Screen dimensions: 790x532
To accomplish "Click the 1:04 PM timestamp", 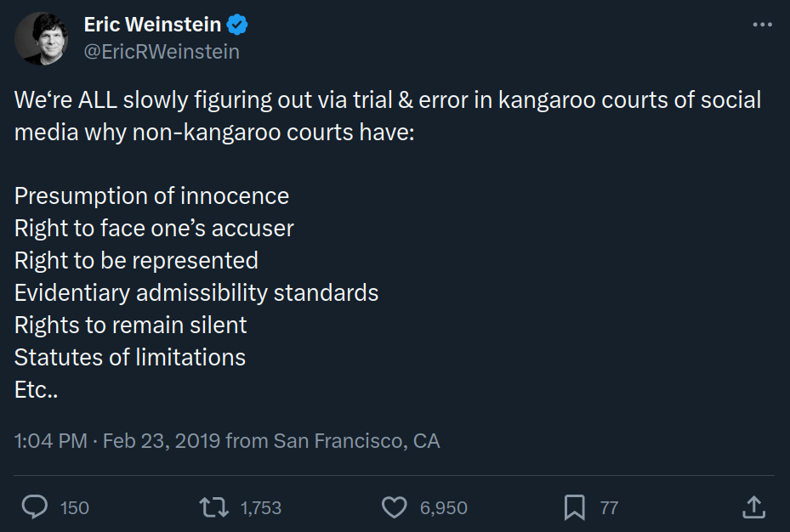I will pyautogui.click(x=50, y=441).
